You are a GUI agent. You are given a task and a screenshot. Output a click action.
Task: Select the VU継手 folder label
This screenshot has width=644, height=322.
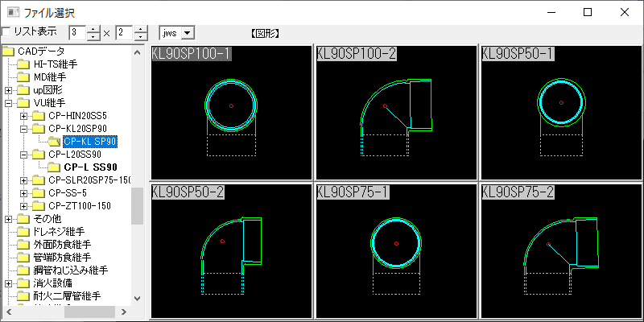pyautogui.click(x=49, y=103)
